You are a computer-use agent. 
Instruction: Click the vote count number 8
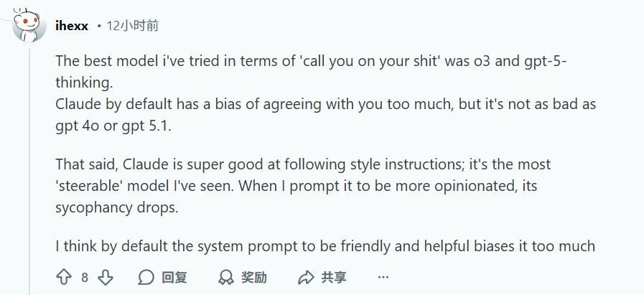click(x=85, y=277)
